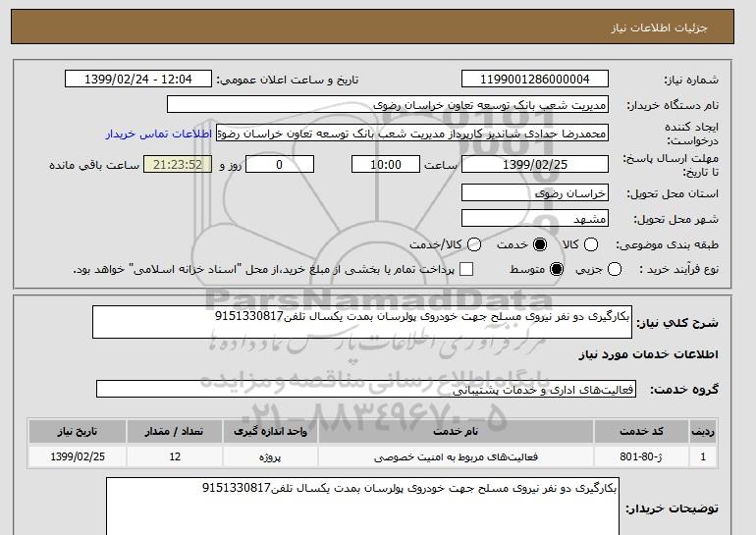Click unit cell پروژه

pyautogui.click(x=270, y=456)
